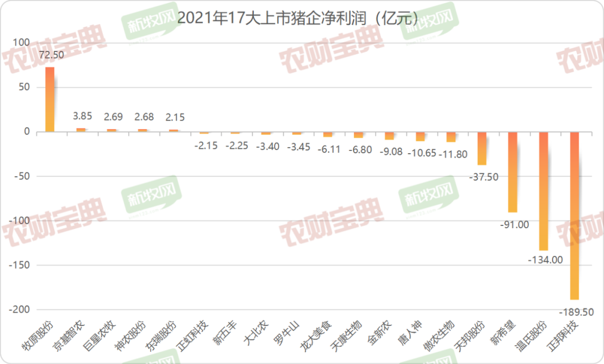Click the positive "2.15" label above 东瑞股份
Screen dimensions: 604x364
175,117
